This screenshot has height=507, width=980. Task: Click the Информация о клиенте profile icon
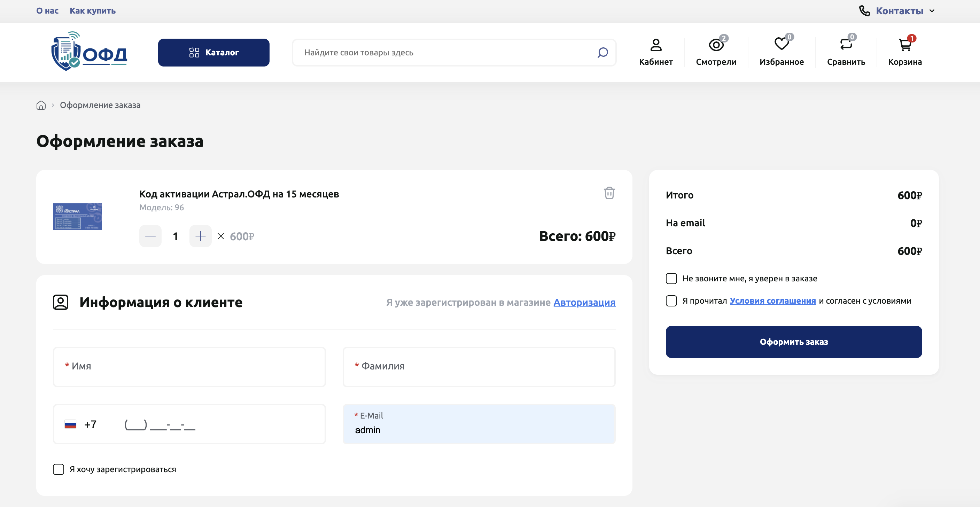tap(61, 302)
